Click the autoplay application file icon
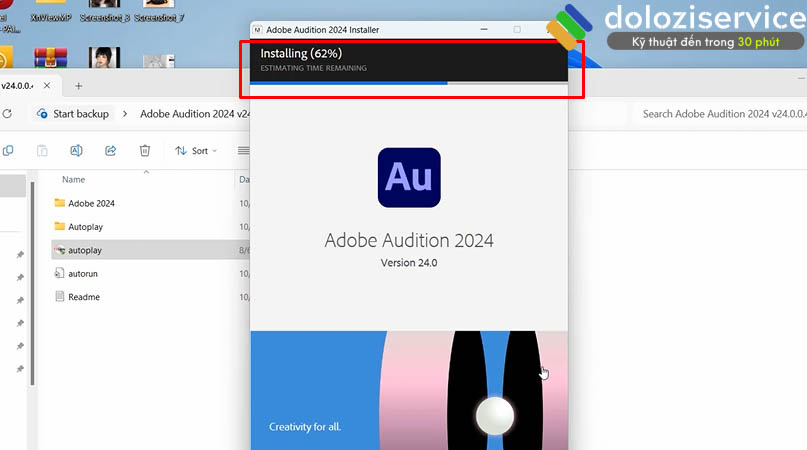807x450 pixels. [x=60, y=250]
